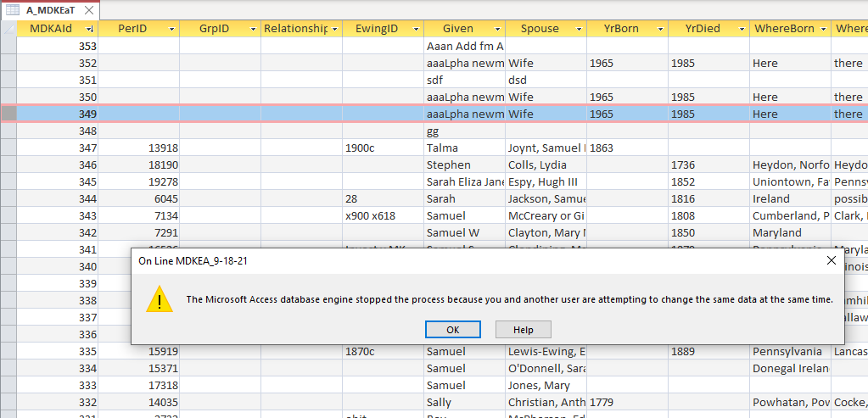Select the A_MDKEaT tab

pyautogui.click(x=51, y=10)
